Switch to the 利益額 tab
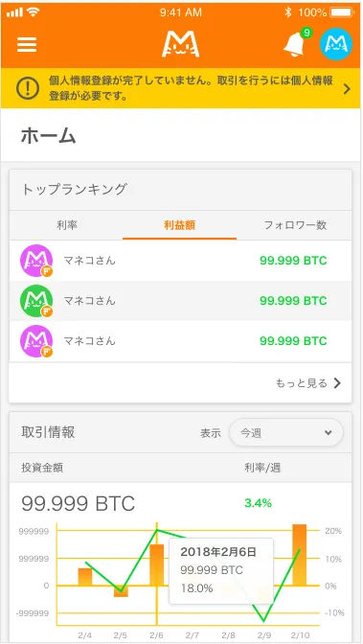Viewport: 363px width, 644px height. coord(179,225)
